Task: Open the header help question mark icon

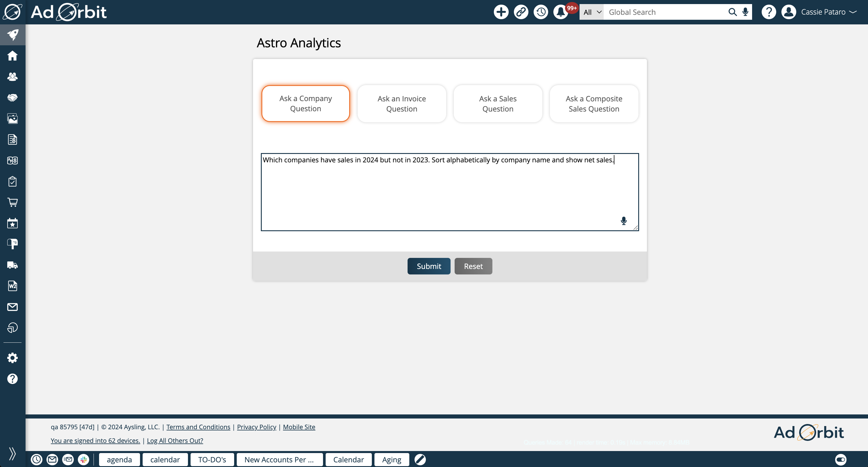Action: point(769,12)
